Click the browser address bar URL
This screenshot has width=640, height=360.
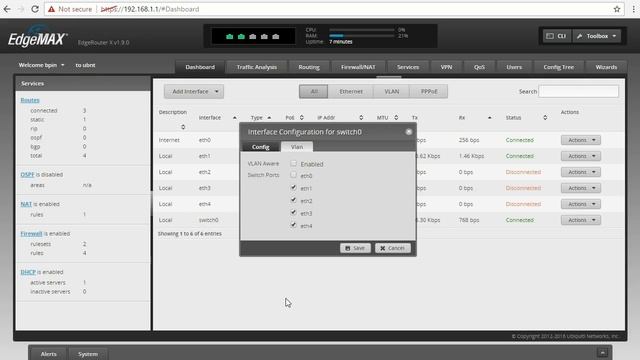150,9
